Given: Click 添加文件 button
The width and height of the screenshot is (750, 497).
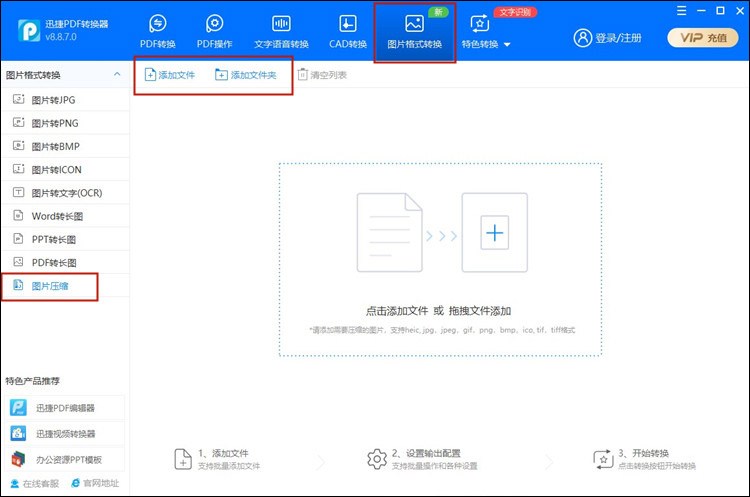Looking at the screenshot, I should click(x=170, y=75).
